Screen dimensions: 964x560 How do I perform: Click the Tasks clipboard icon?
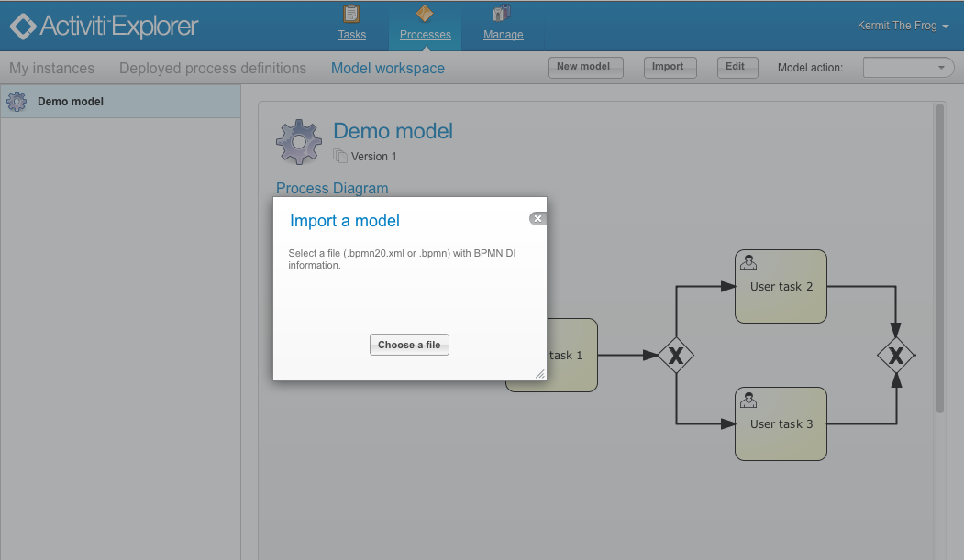pyautogui.click(x=351, y=13)
